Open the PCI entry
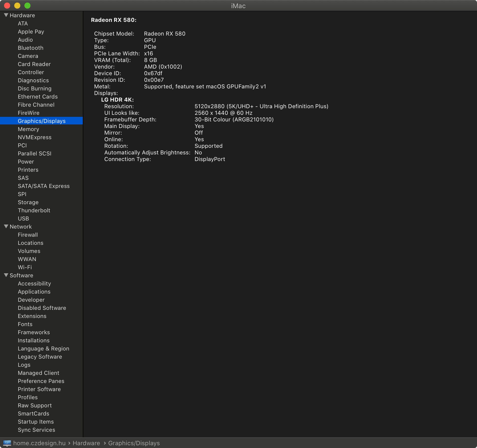The width and height of the screenshot is (477, 448). 22,146
